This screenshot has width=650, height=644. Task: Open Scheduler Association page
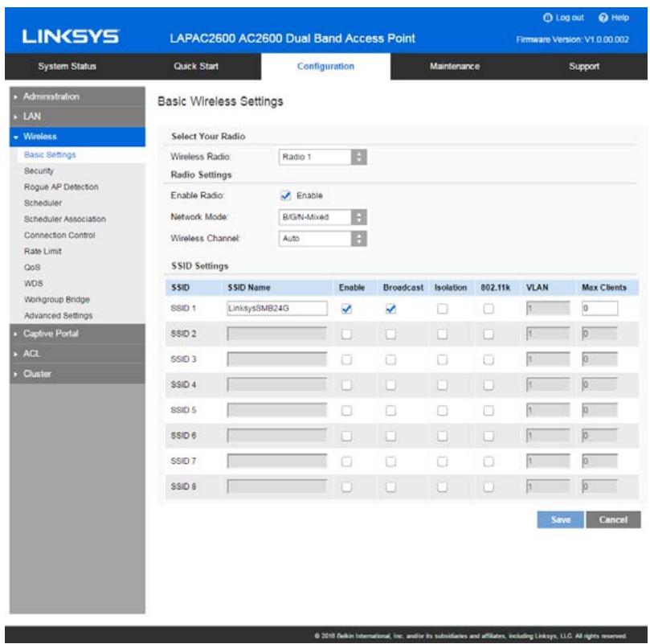click(x=64, y=219)
